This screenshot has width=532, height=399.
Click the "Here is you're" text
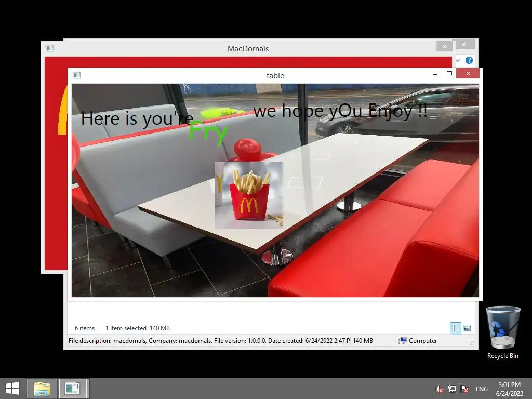pyautogui.click(x=137, y=118)
